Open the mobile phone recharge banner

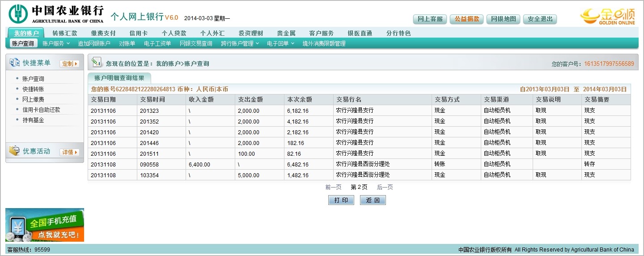coord(45,225)
